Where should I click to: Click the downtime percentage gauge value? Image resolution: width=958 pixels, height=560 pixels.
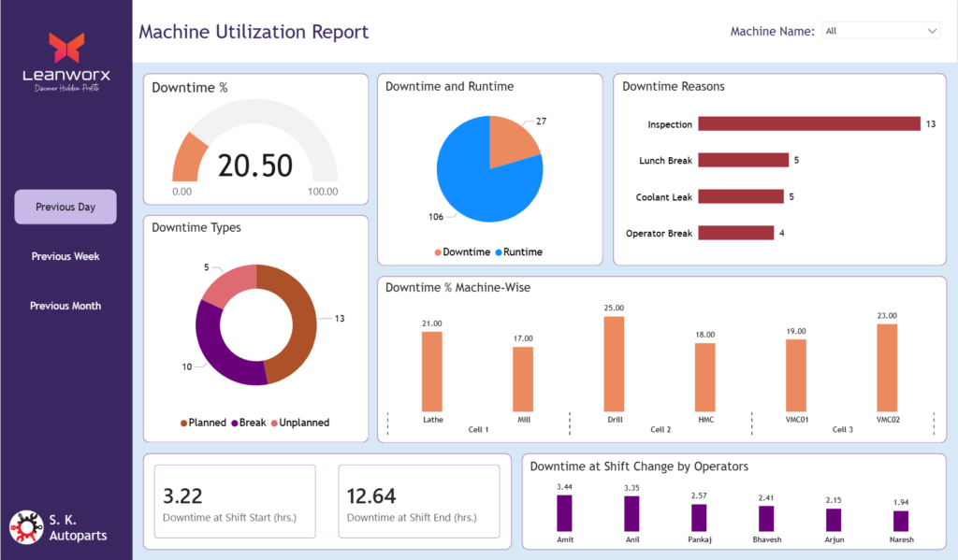pyautogui.click(x=255, y=165)
